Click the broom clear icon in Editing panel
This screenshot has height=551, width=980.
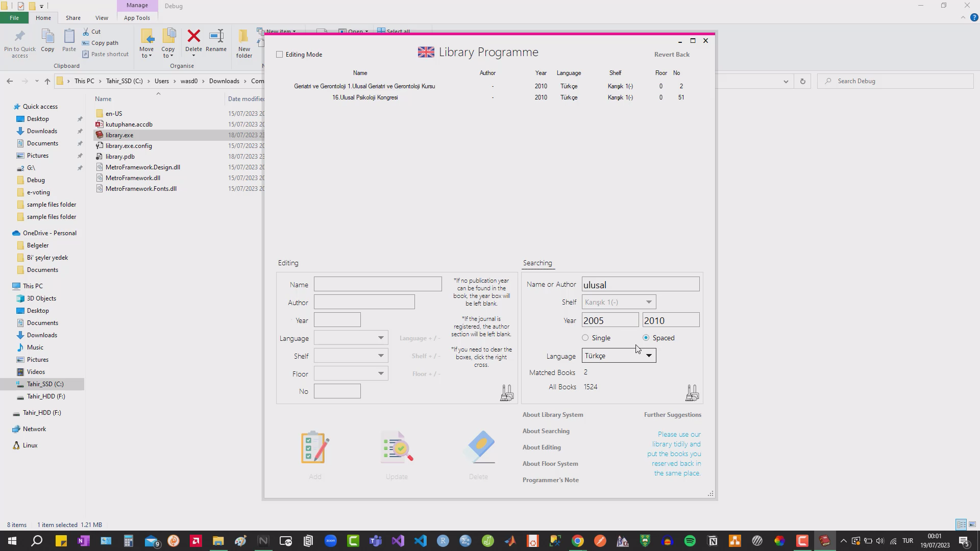click(x=507, y=392)
